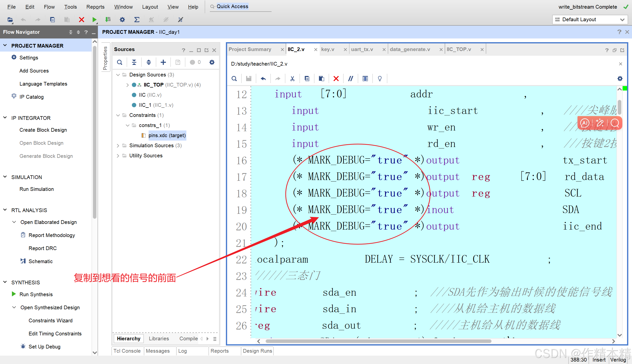Viewport: 632px width, 364px height.
Task: Click the green Run Synthesis toolbar arrow
Action: coord(94,19)
